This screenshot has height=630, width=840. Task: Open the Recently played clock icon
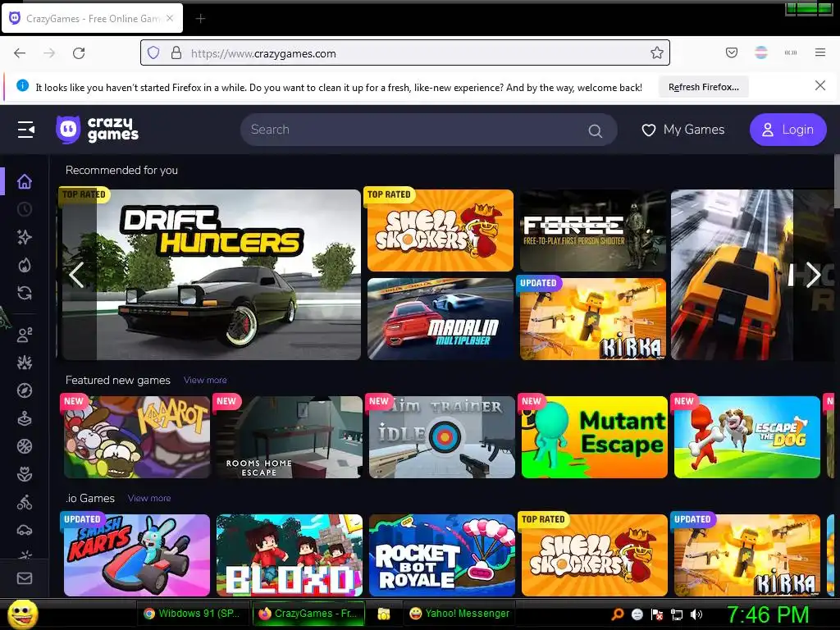tap(25, 209)
